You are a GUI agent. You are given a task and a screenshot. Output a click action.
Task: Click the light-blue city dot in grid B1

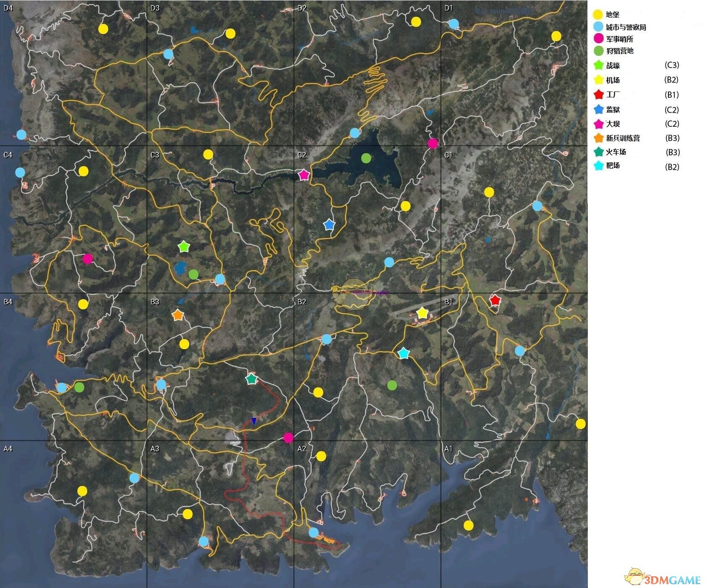pos(520,351)
